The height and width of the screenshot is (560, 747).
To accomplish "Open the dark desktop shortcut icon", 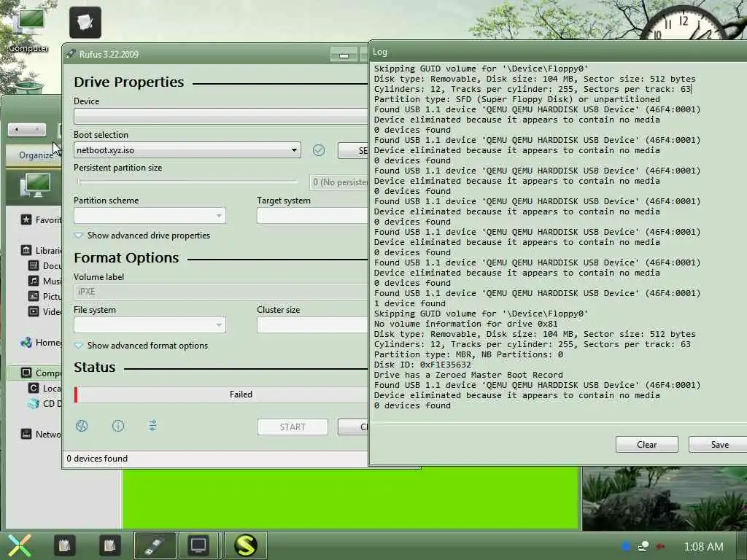I will click(85, 23).
